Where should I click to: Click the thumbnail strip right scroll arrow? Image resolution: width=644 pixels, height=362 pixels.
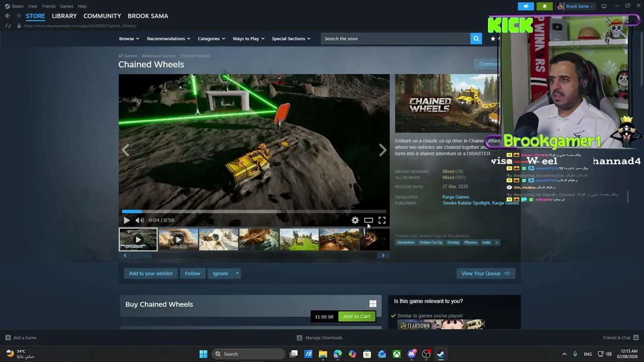point(383,255)
